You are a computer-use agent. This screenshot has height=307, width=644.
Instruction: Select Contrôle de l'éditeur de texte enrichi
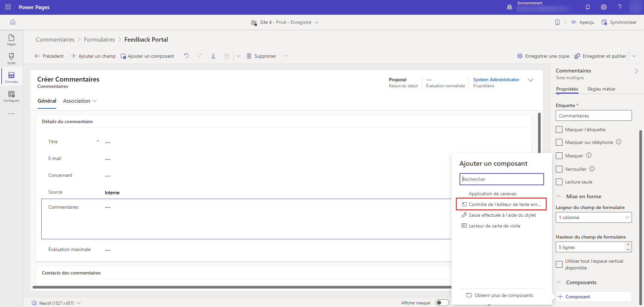click(x=501, y=204)
